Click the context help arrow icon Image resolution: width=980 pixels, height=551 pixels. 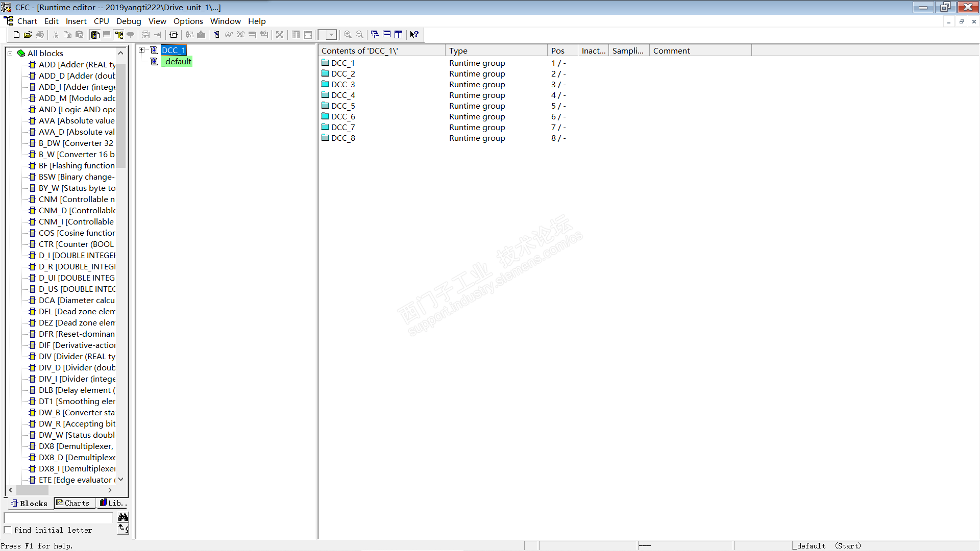(414, 35)
